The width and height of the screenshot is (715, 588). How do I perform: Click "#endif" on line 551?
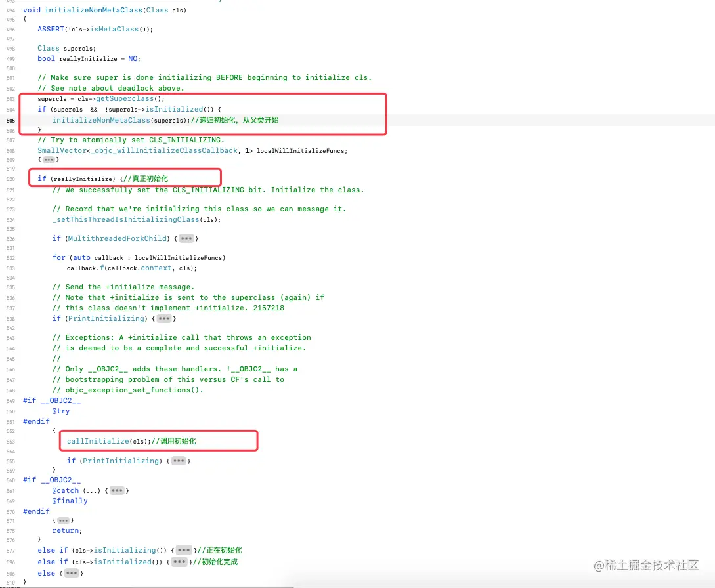click(37, 421)
